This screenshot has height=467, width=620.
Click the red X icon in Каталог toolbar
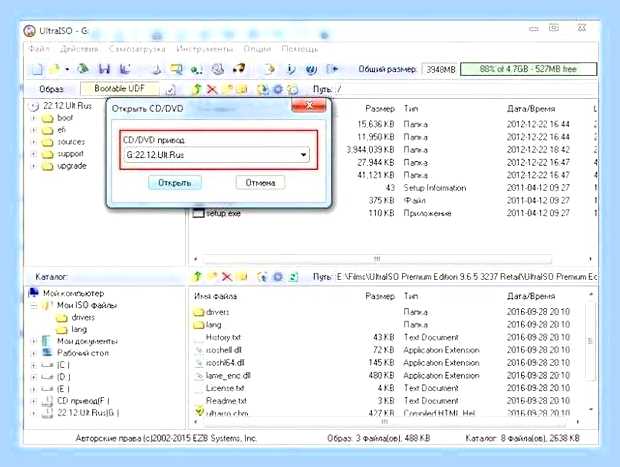click(x=227, y=276)
